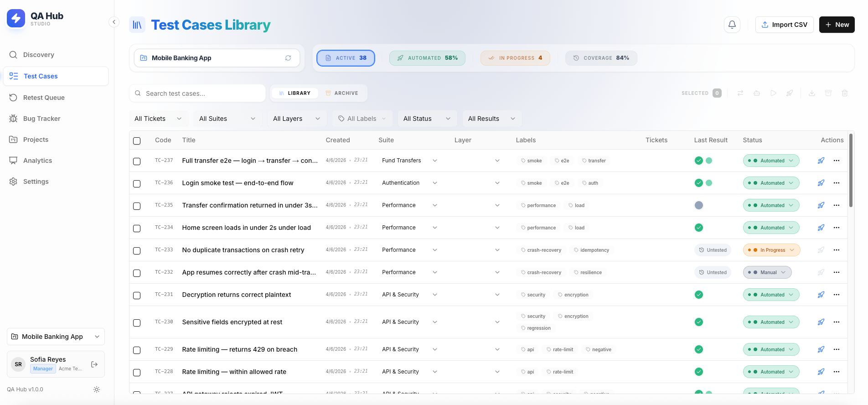
Task: Click the bulk robot automation icon
Action: (757, 93)
